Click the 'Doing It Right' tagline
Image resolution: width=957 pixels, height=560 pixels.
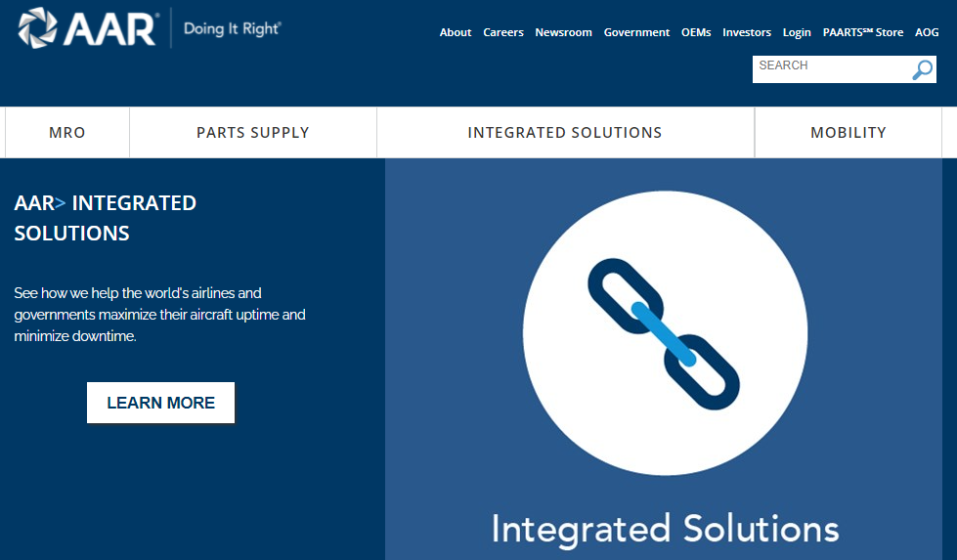tap(232, 28)
